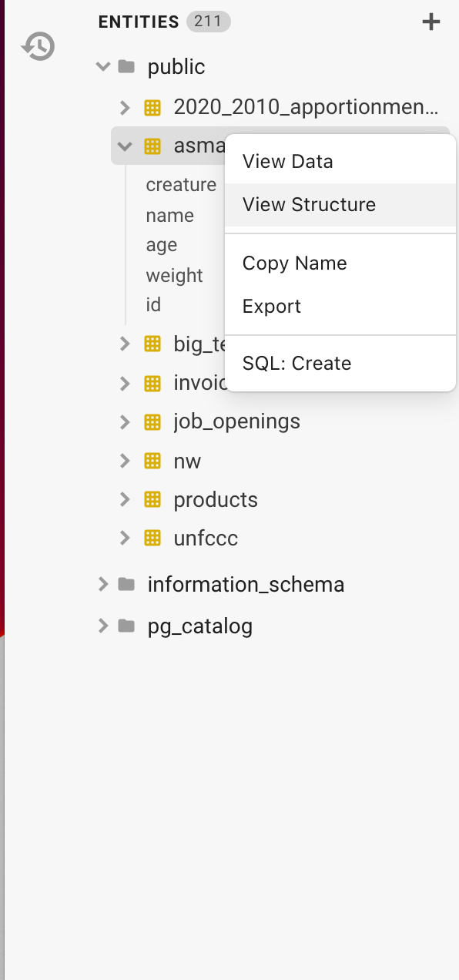459x980 pixels.
Task: Collapse the public schema chevron
Action: click(x=103, y=67)
